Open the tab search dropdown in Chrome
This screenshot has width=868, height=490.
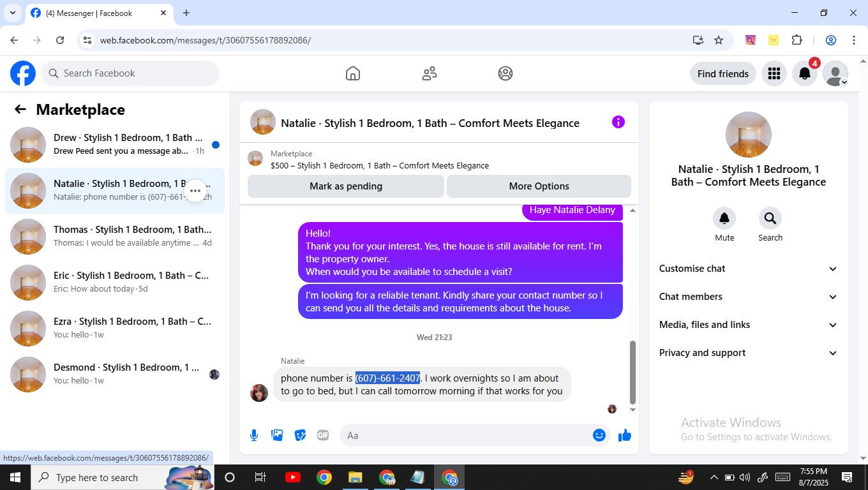(x=12, y=13)
